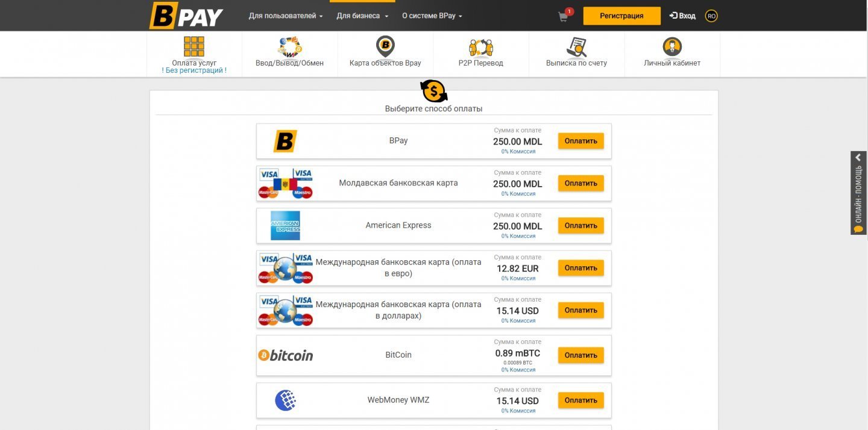
Task: Click the Ввод/Вывод/Обмен icon
Action: tap(289, 47)
